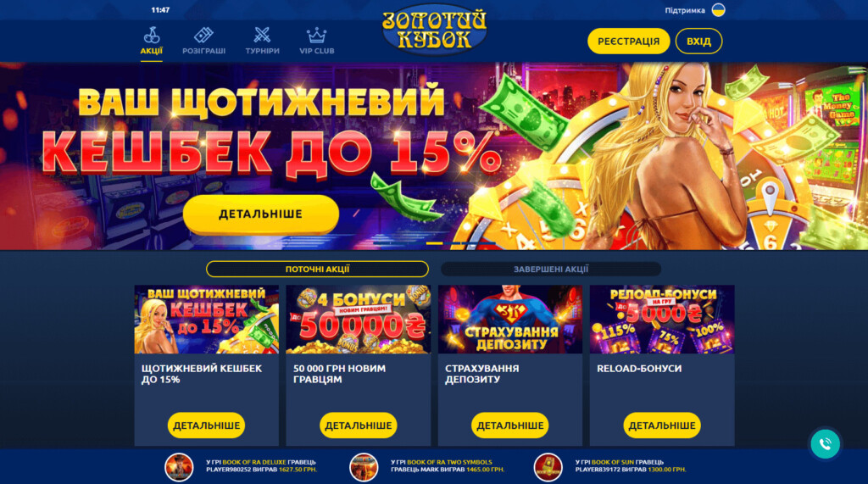Switch to the Завершені акції tab

551,270
